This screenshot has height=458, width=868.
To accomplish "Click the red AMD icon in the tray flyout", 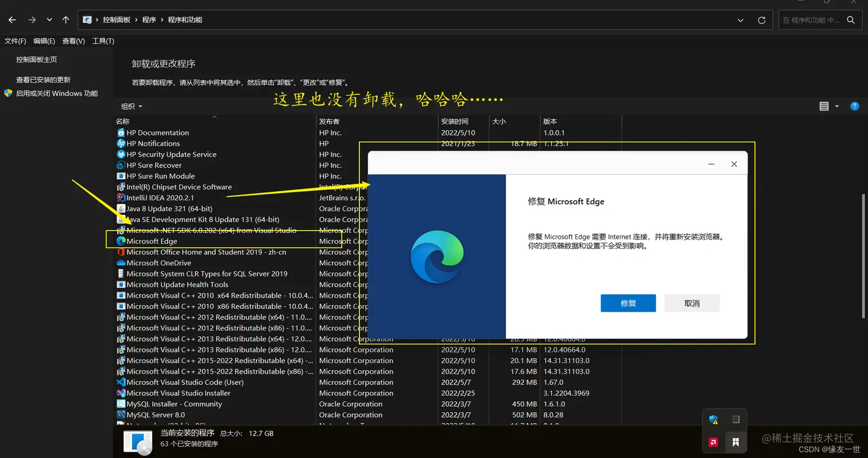I will [714, 442].
